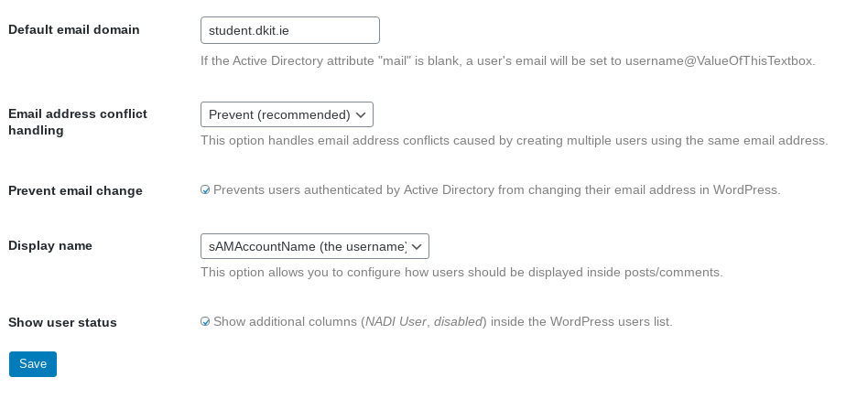Click the email conflicts description text
The image size is (868, 399).
[x=515, y=141]
